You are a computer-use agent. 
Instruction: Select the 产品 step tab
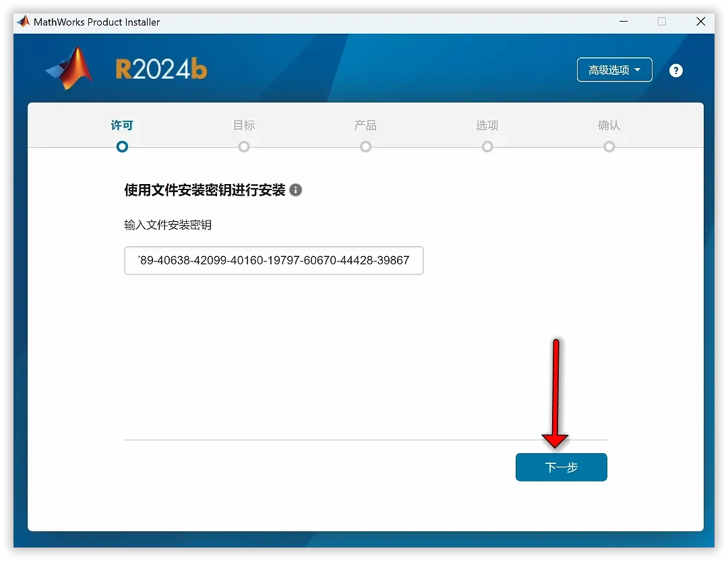click(365, 125)
